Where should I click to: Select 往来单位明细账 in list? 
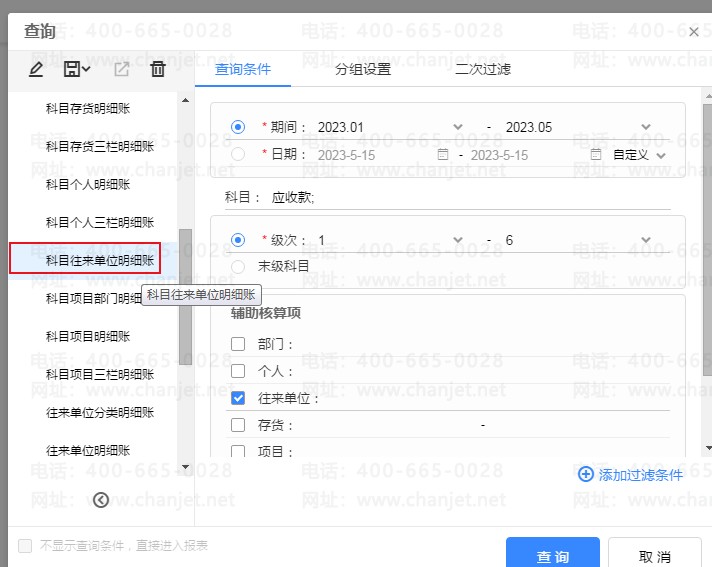coord(88,450)
